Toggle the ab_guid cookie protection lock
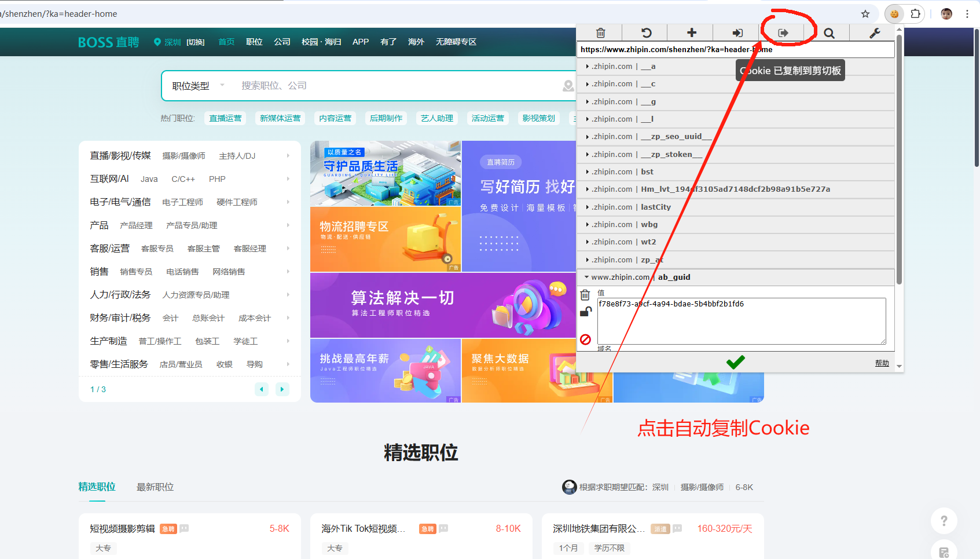This screenshot has height=559, width=980. pos(585,312)
